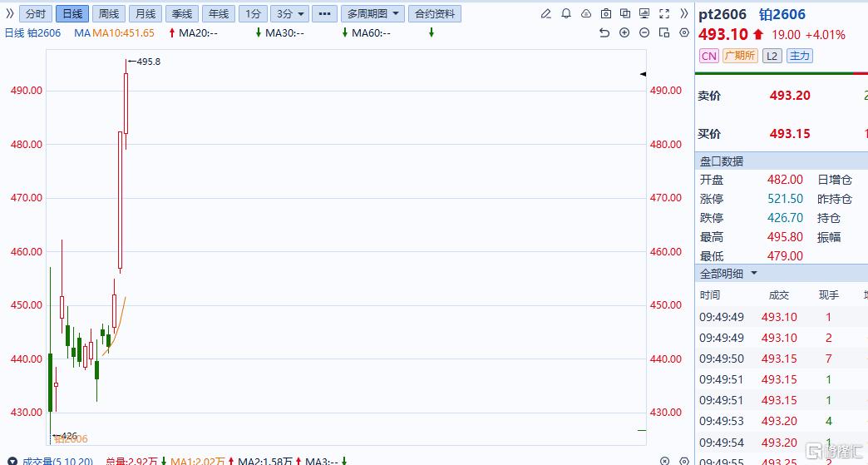Screen dimensions: 868x465
Task: Click the price alert bell icon
Action: point(566,14)
